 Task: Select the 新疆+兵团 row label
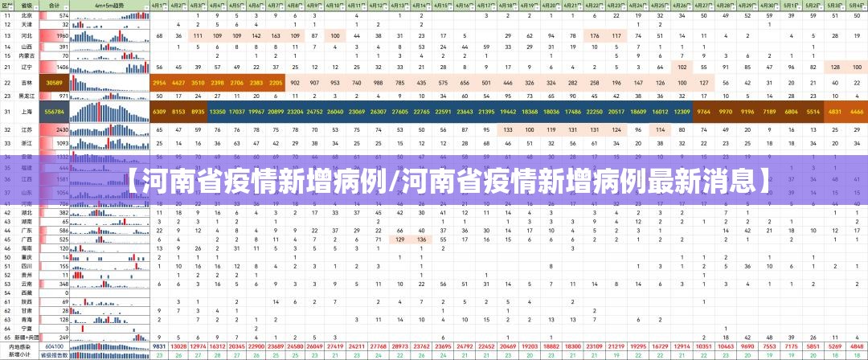[27, 337]
